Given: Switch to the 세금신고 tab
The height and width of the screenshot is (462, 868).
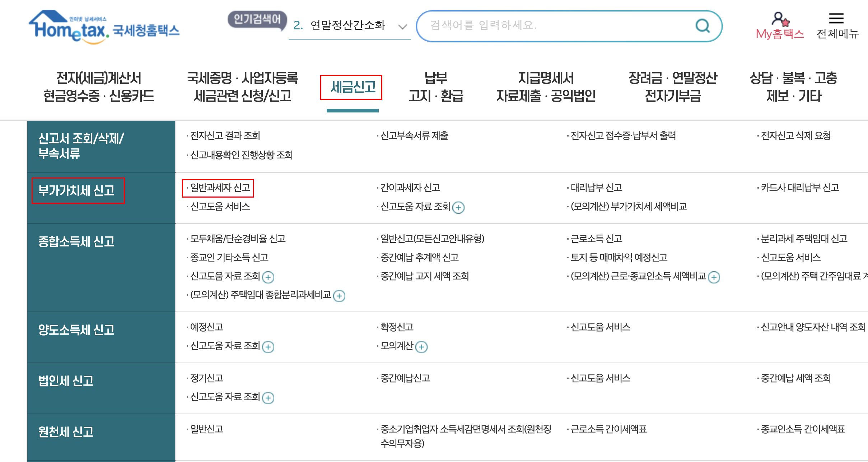Looking at the screenshot, I should 352,87.
